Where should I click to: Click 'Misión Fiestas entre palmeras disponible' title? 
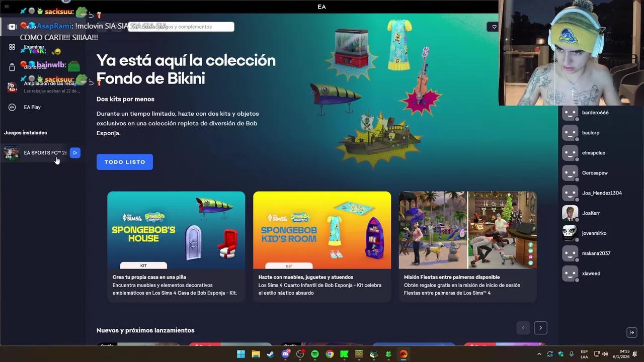tap(452, 277)
